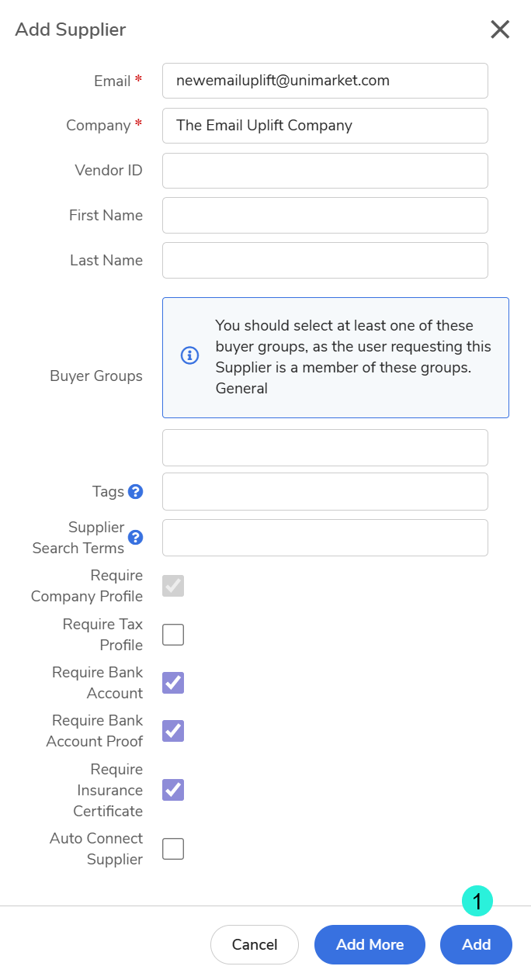Focus the Supplier Search Terms field
This screenshot has width=531, height=980.
(324, 538)
